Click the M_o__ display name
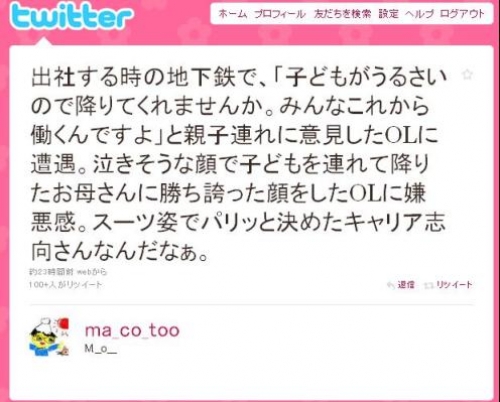This screenshot has height=402, width=500. tap(101, 349)
